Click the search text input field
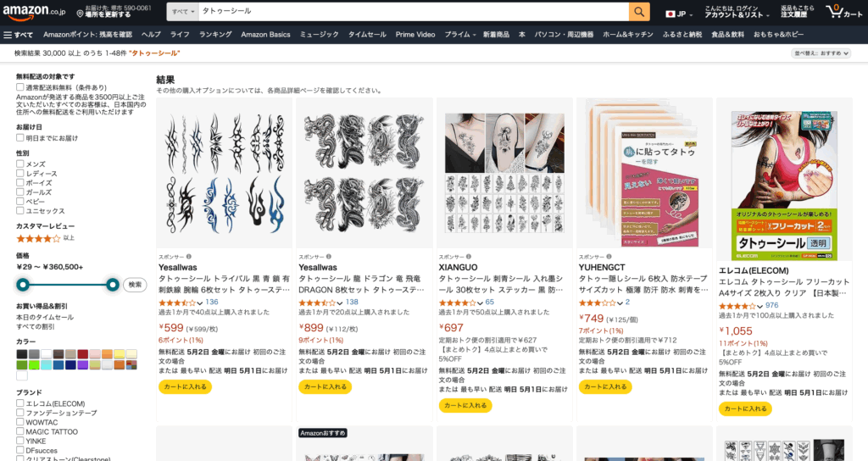Image resolution: width=868 pixels, height=461 pixels. click(x=414, y=12)
